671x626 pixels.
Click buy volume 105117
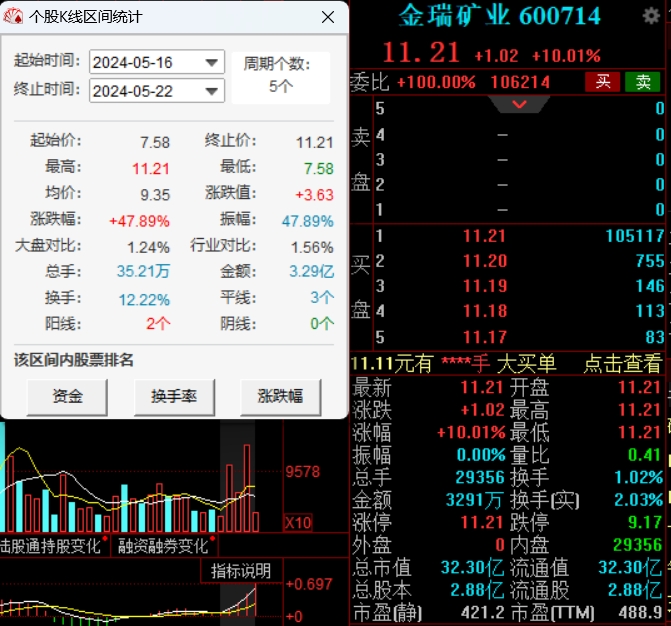(635, 236)
